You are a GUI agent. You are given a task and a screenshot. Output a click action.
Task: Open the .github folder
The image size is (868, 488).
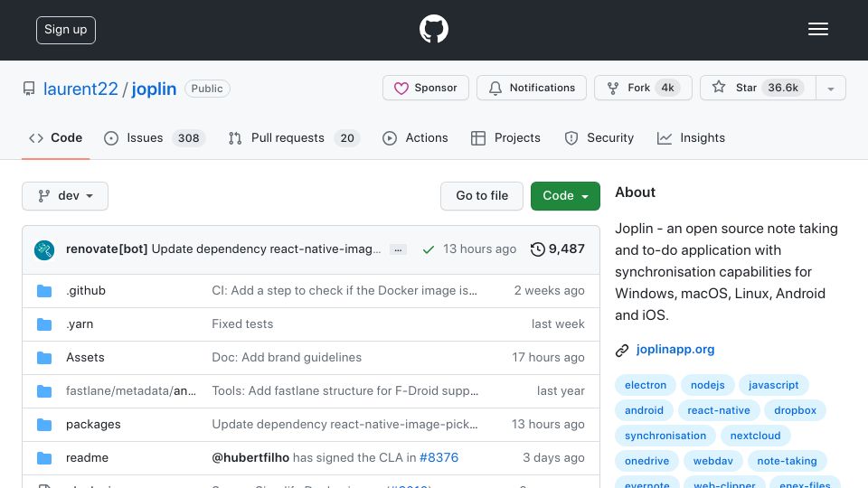coord(86,290)
